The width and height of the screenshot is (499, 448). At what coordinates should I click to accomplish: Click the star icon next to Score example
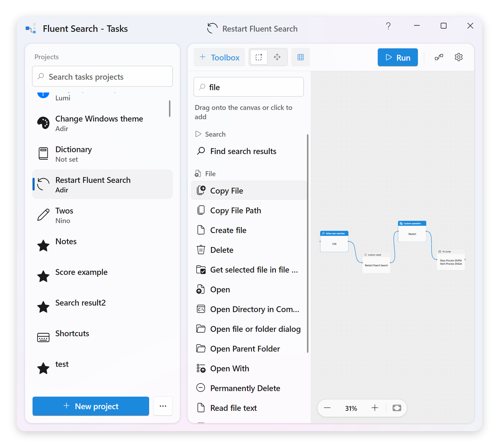(43, 276)
